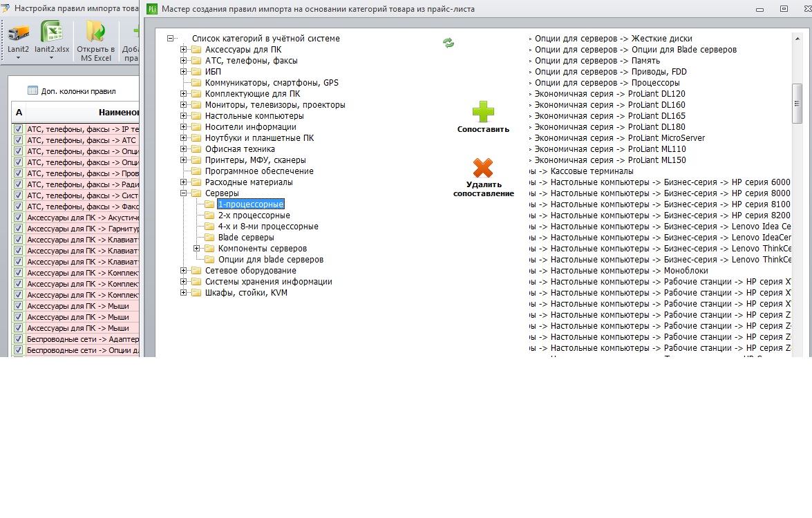Maximize the wizard window
The image size is (812, 518).
pyautogui.click(x=784, y=9)
